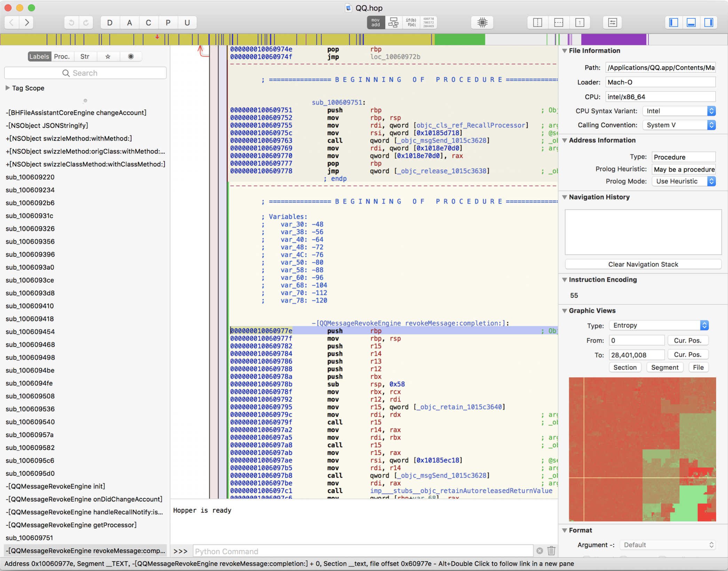Click the jump-to-address toolbar icon
Screen dimensions: 728x571
pos(612,23)
